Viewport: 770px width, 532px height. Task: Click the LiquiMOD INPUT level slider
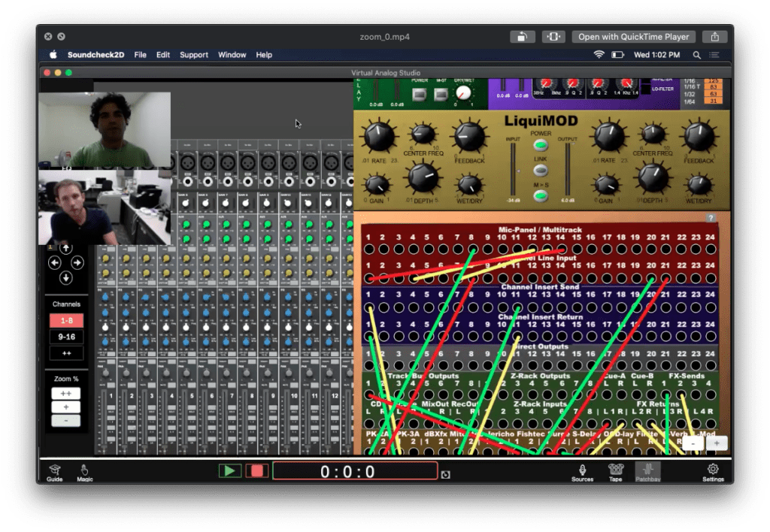(x=513, y=169)
